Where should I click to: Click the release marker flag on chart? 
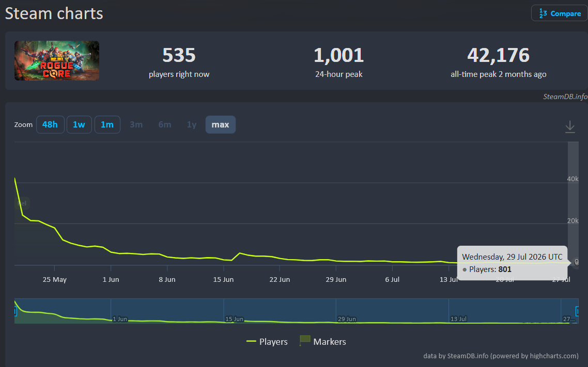click(x=22, y=203)
